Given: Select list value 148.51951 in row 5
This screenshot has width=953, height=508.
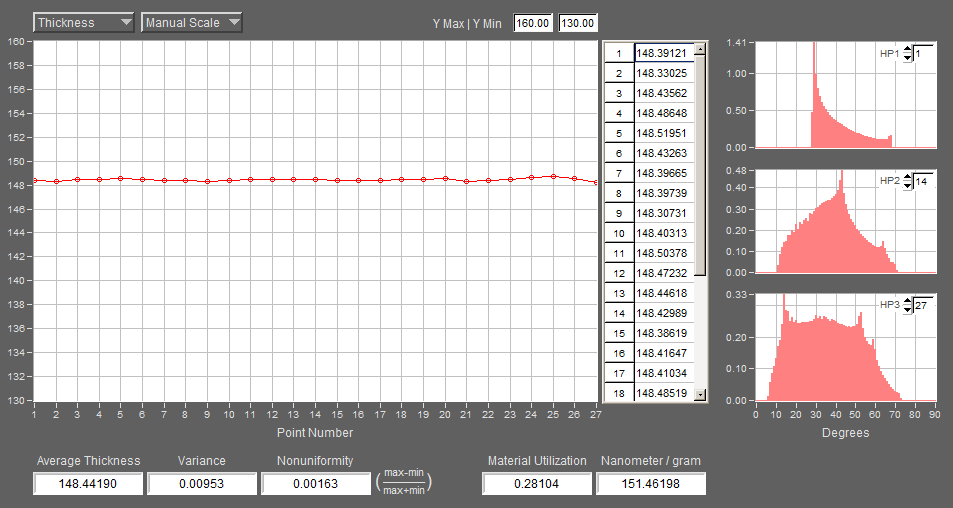Looking at the screenshot, I should pos(664,133).
